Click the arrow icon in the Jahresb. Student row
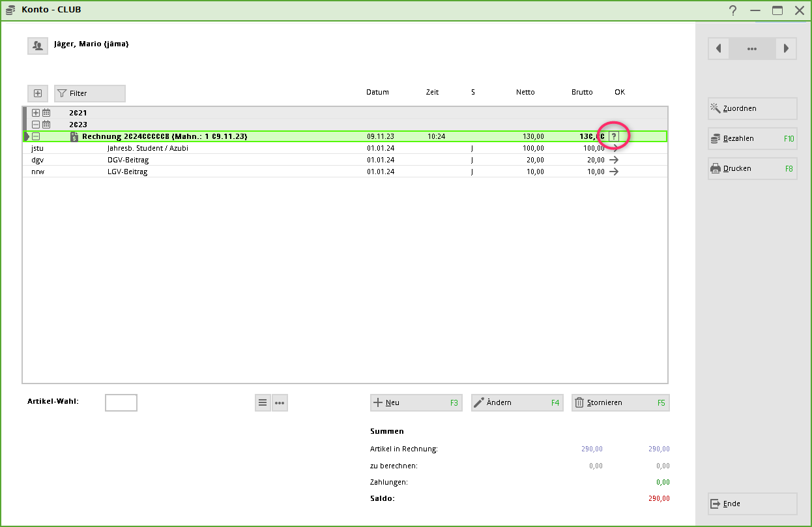812x527 pixels. (613, 148)
